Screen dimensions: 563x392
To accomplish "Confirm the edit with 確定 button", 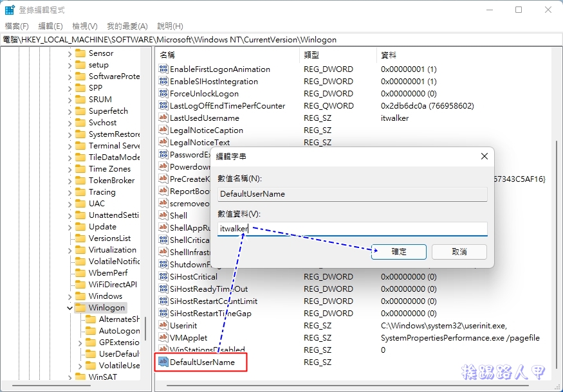I will 399,252.
